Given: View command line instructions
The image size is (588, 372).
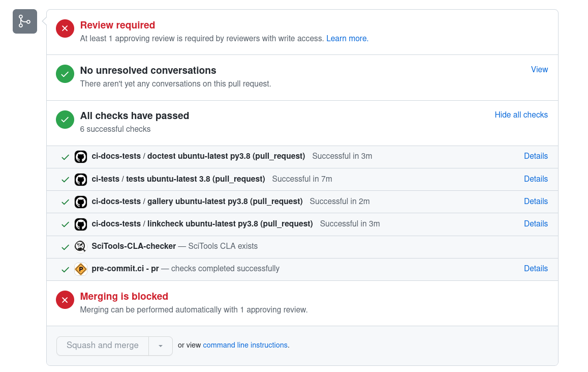Looking at the screenshot, I should coord(245,345).
